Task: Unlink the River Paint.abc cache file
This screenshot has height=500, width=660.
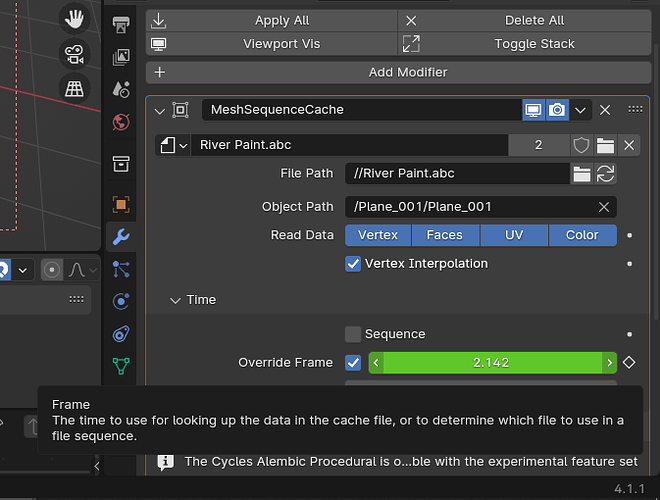Action: click(x=629, y=145)
